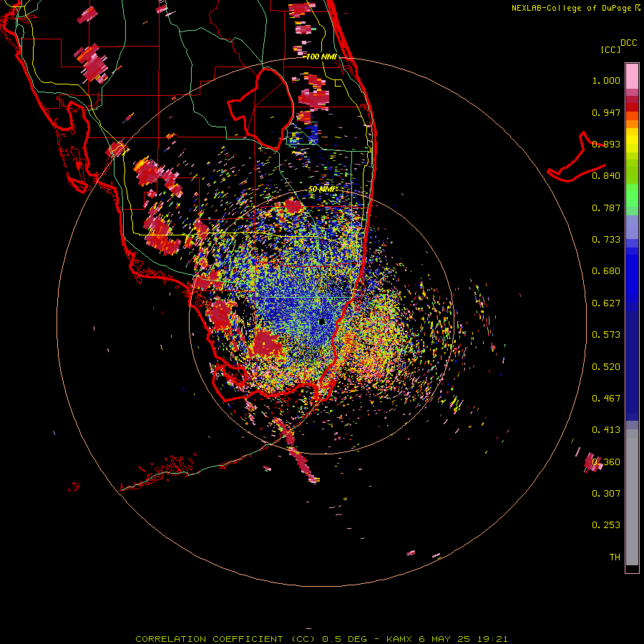Select the 0.627 scale value
644x644 pixels.
[x=606, y=303]
